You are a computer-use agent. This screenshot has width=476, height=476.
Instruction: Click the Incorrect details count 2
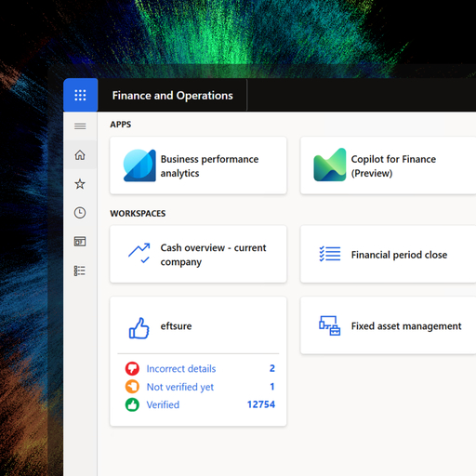[272, 368]
